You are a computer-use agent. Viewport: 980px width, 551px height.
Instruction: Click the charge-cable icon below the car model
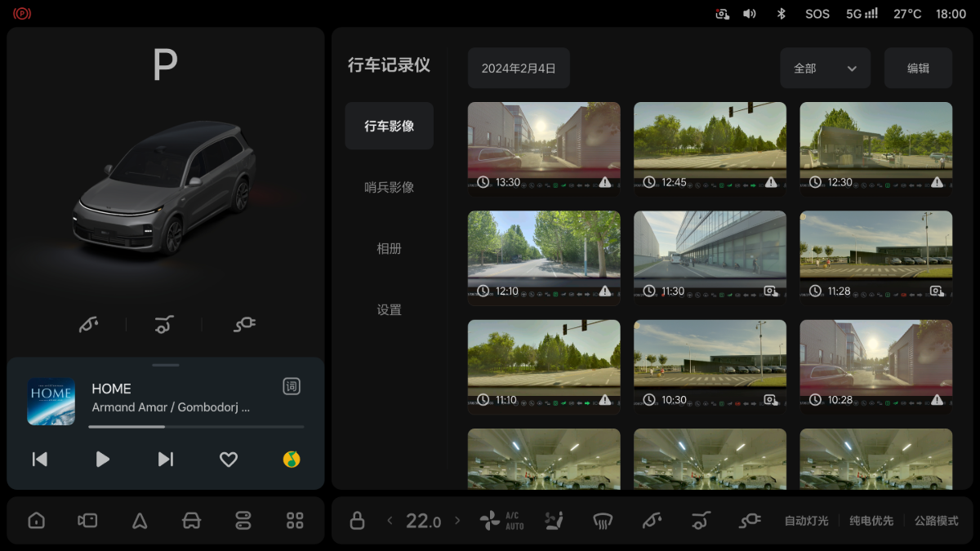tap(164, 325)
